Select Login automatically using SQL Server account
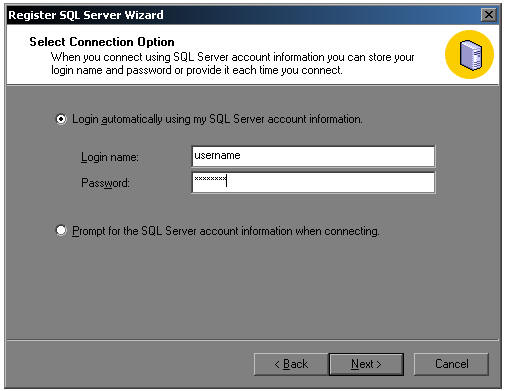Screen dimensions: 505x391 point(61,119)
